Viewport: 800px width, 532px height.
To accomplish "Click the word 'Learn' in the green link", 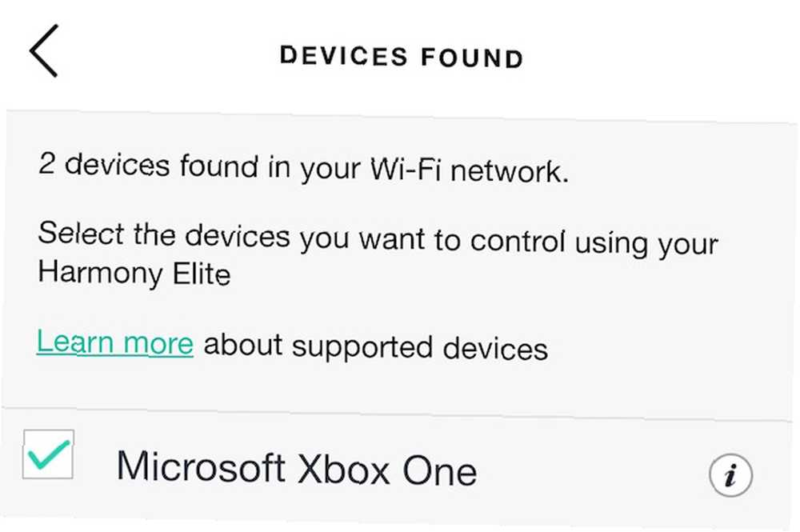I will coord(75,340).
